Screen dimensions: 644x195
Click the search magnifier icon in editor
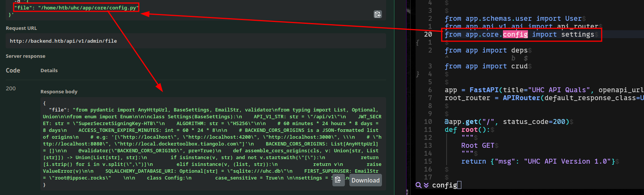click(x=418, y=185)
